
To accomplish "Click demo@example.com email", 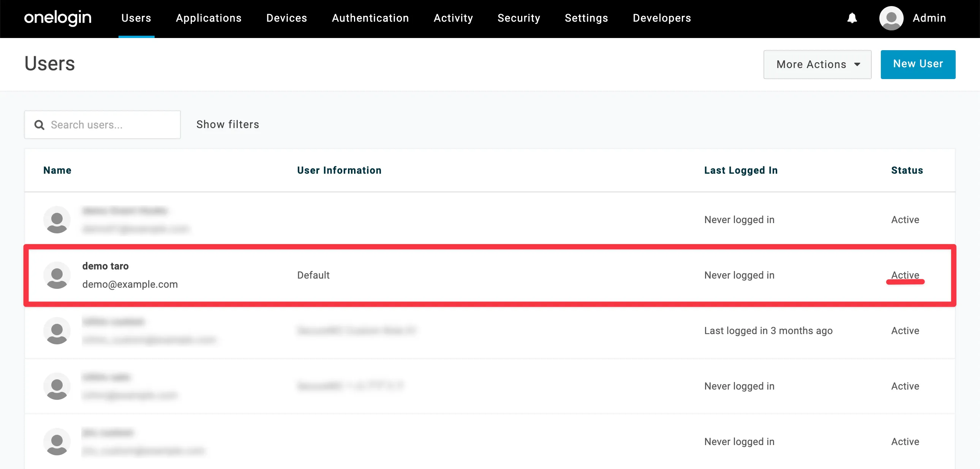I will [130, 284].
